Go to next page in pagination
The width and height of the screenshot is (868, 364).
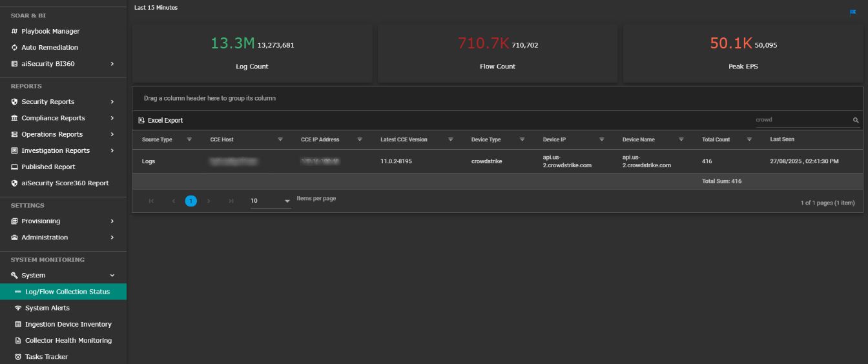tap(209, 201)
